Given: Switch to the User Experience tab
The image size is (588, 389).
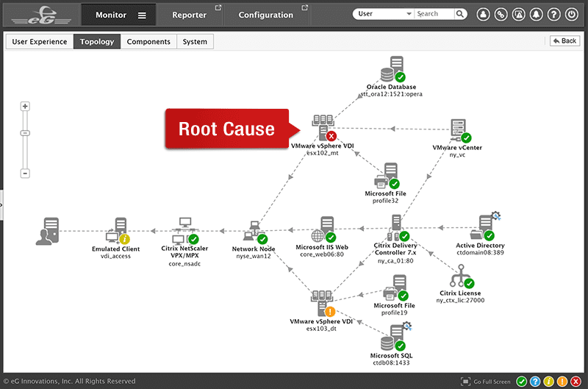Looking at the screenshot, I should pos(40,42).
